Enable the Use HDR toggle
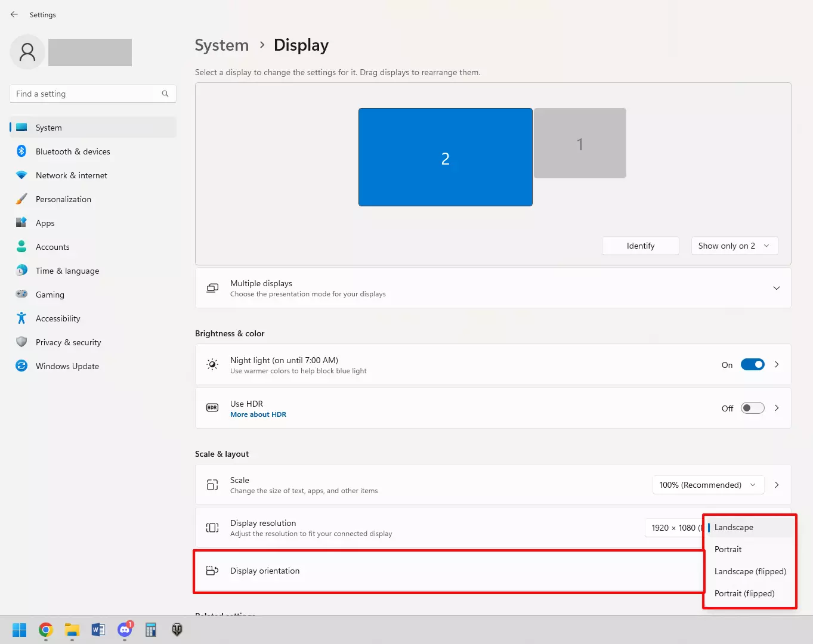 pyautogui.click(x=752, y=408)
